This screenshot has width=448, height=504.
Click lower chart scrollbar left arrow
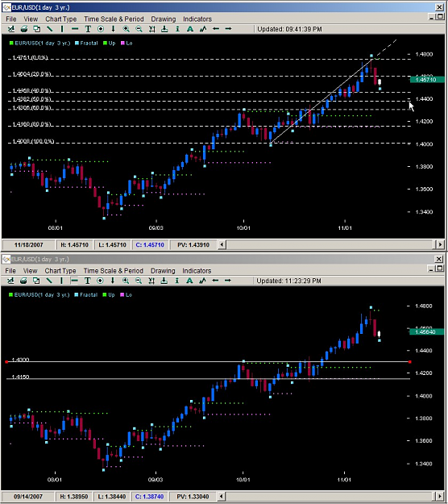point(221,497)
